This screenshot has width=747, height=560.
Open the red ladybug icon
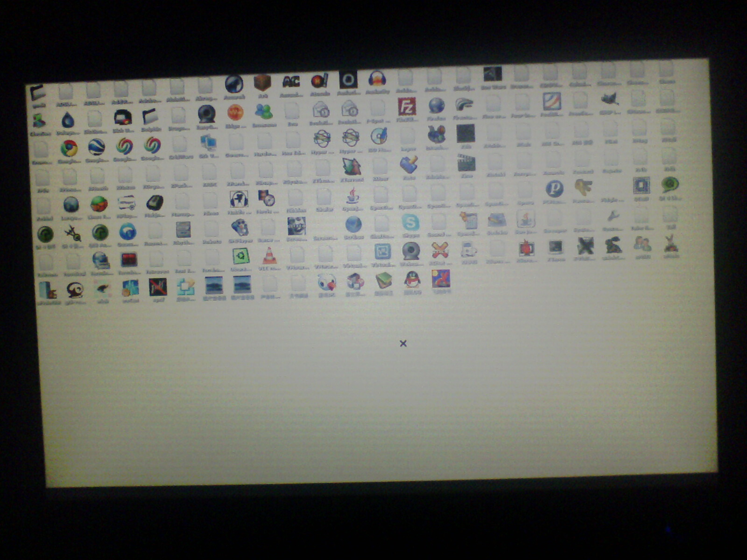tap(526, 248)
